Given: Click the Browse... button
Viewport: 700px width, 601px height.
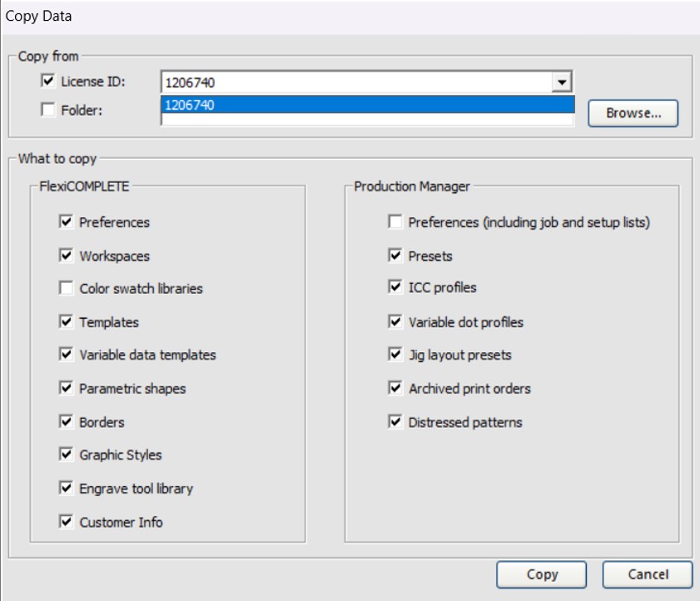Looking at the screenshot, I should click(633, 113).
